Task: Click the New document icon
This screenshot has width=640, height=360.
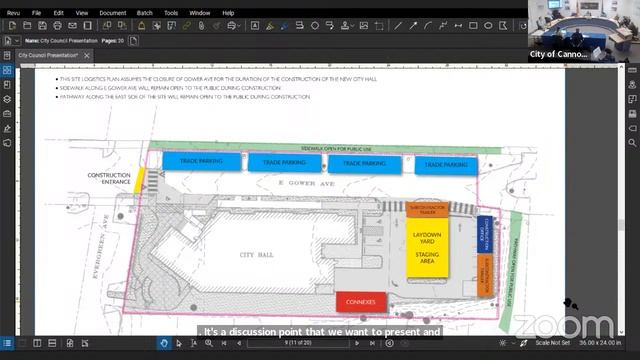Action: 12,26
